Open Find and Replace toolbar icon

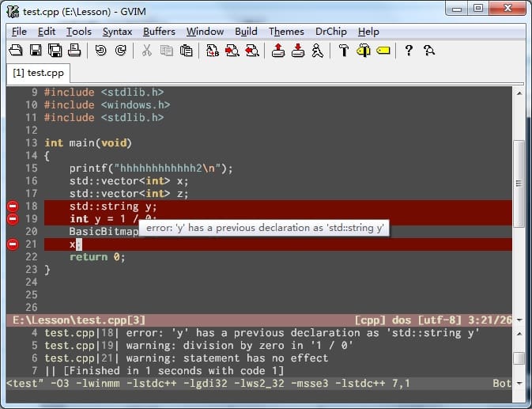pyautogui.click(x=213, y=51)
